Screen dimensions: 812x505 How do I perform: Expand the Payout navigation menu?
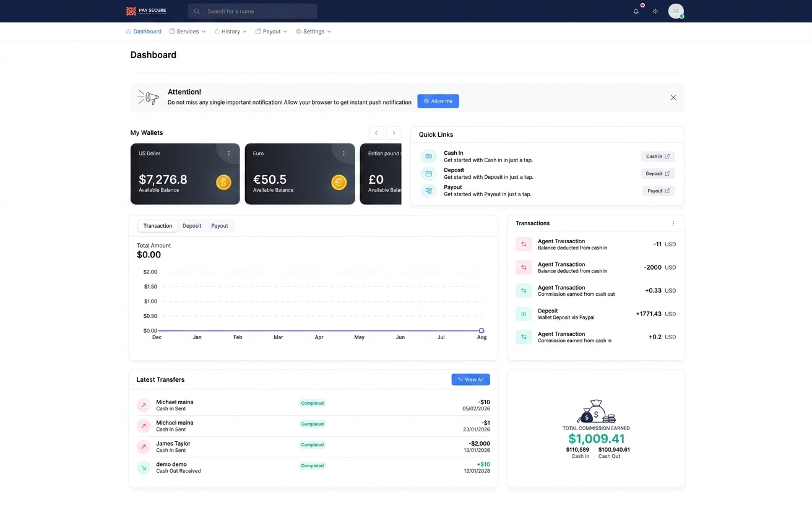click(x=271, y=32)
